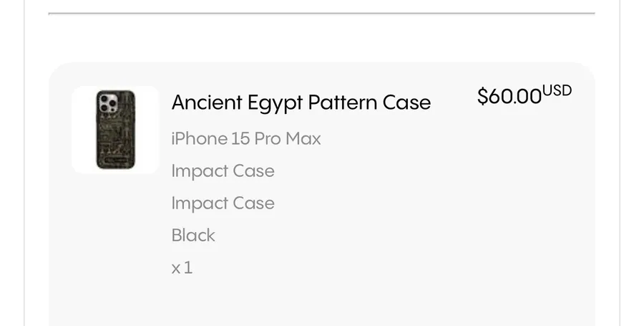Click the second Impact Case line
The image size is (644, 326).
click(x=223, y=203)
